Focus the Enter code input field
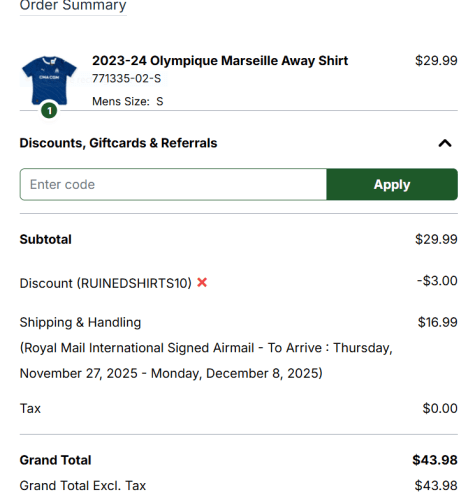Image resolution: width=475 pixels, height=499 pixels. point(173,184)
